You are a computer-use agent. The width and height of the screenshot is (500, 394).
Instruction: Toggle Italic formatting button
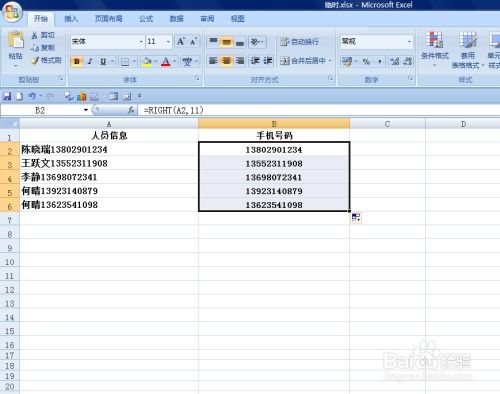(x=90, y=62)
